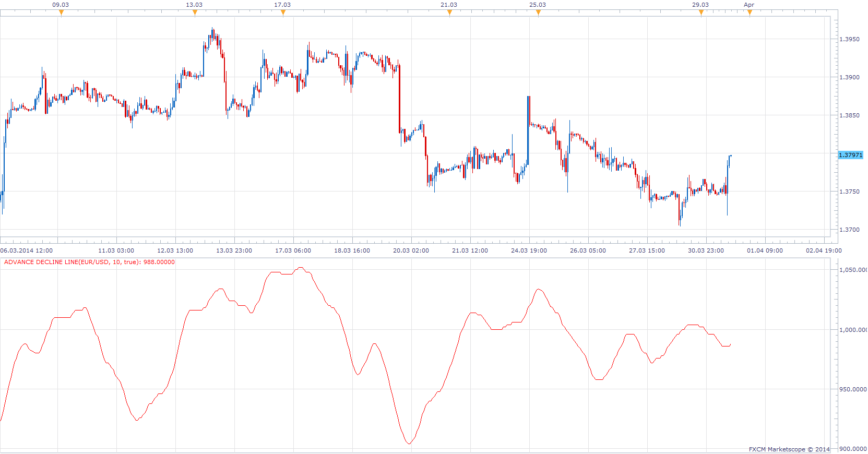868x454 pixels.
Task: Select the orange marker under 17.03
Action: (283, 13)
